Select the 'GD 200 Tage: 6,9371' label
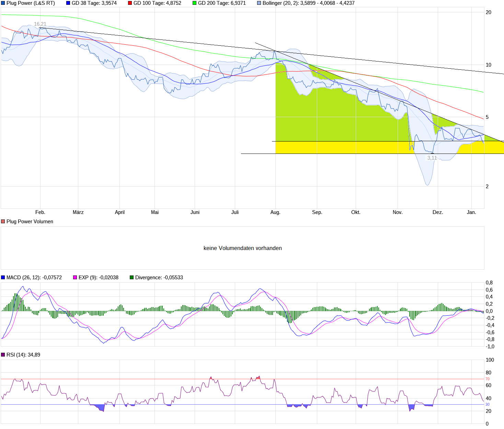Screen dimensions: 504x429 pos(222,3)
